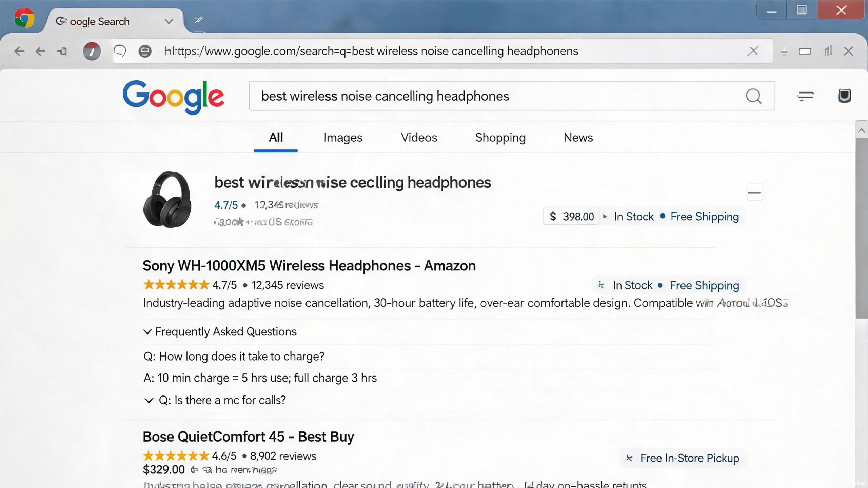This screenshot has width=868, height=488.
Task: Open the filter lines icon beside the search box
Action: click(x=805, y=96)
